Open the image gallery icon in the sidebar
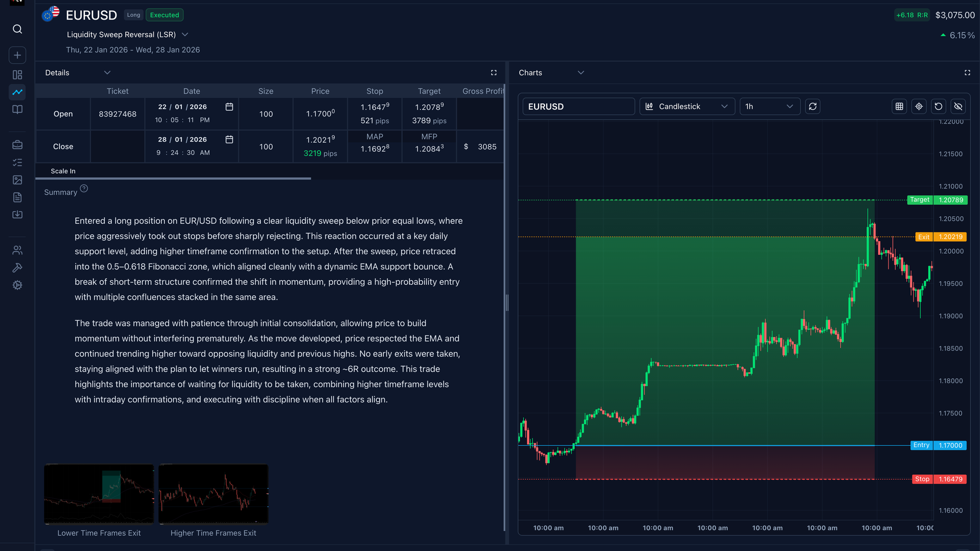 (17, 180)
